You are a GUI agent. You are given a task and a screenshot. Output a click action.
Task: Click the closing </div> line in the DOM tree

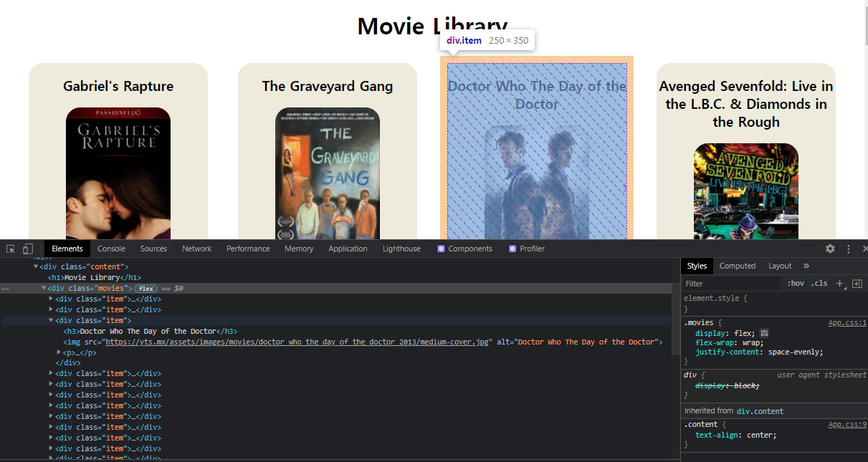coord(68,363)
